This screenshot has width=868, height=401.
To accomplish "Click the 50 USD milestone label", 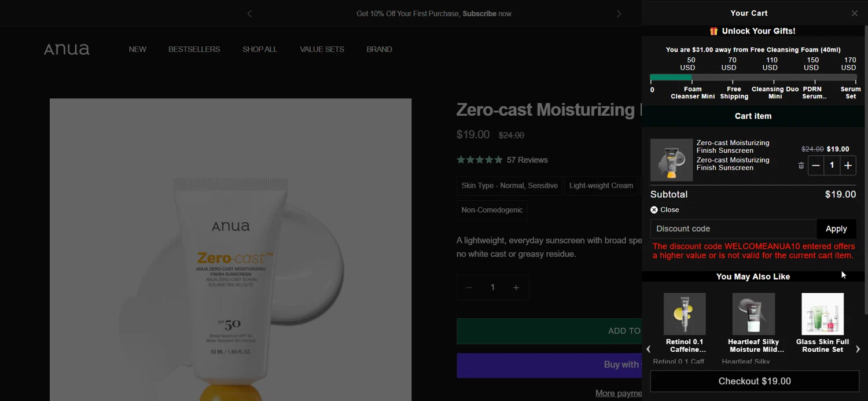I will click(687, 64).
